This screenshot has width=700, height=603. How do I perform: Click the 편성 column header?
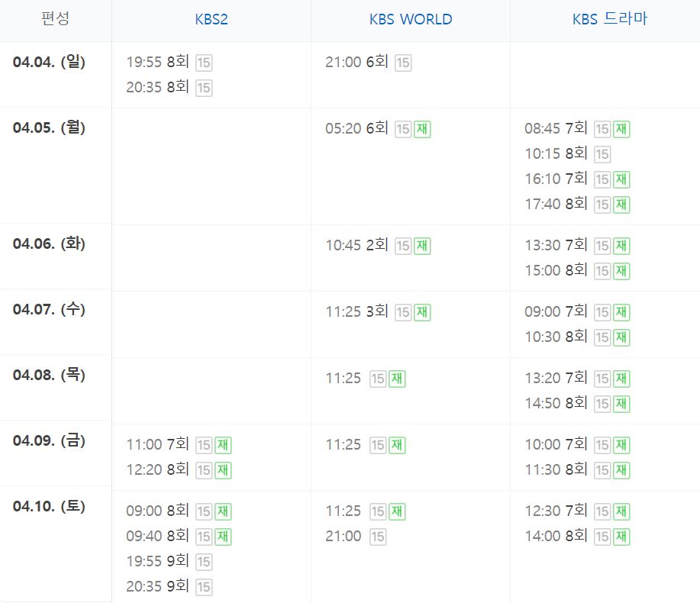coord(56,19)
